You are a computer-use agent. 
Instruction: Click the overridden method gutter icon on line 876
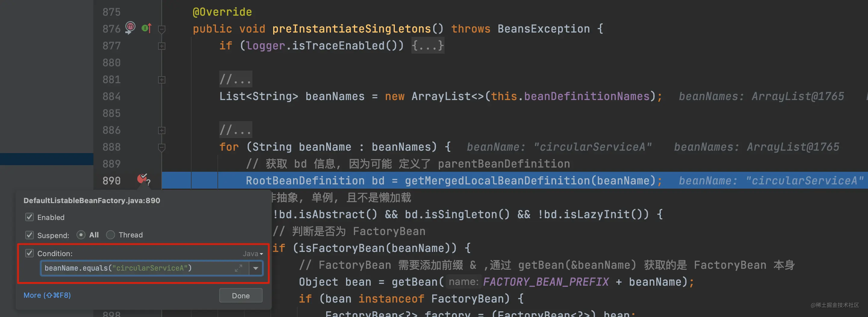point(147,28)
